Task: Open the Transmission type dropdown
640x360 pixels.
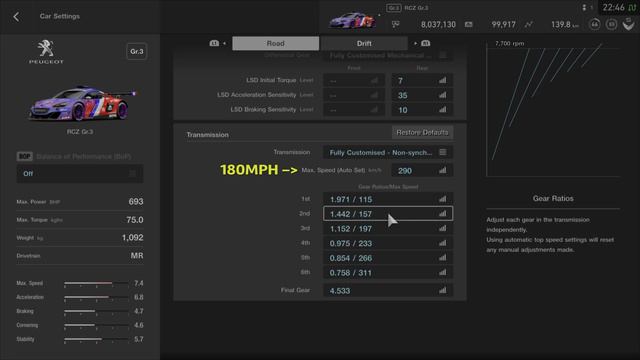Action: pos(387,152)
